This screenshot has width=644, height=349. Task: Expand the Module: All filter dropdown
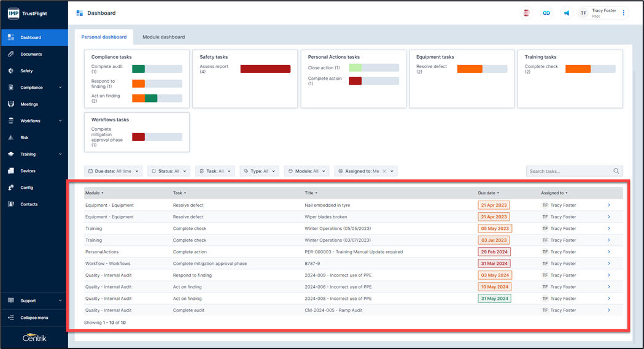(x=306, y=172)
